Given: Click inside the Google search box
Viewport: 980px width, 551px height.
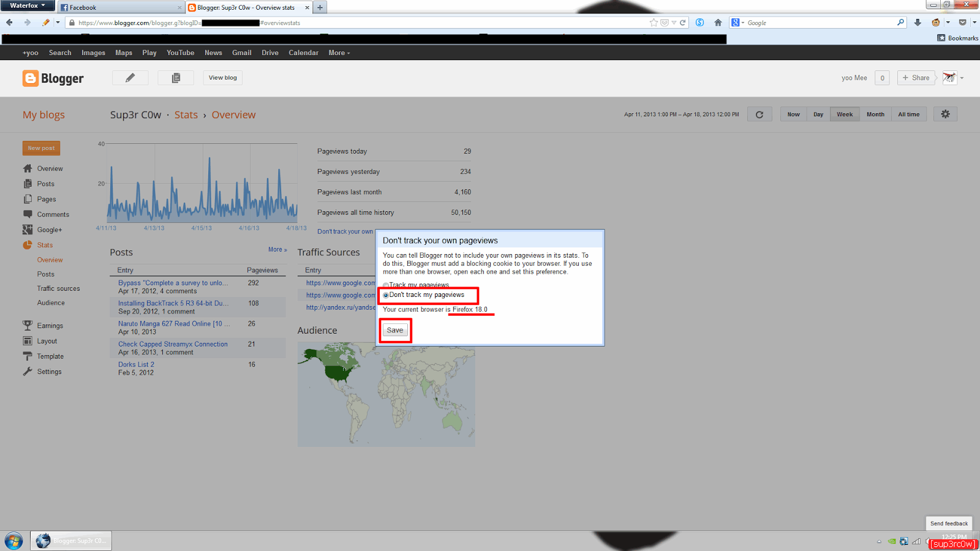Looking at the screenshot, I should 821,23.
